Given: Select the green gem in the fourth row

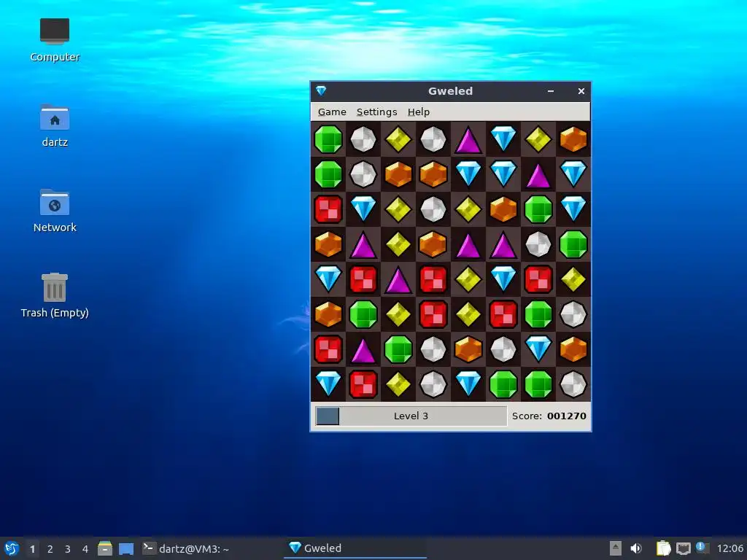Looking at the screenshot, I should coord(573,244).
